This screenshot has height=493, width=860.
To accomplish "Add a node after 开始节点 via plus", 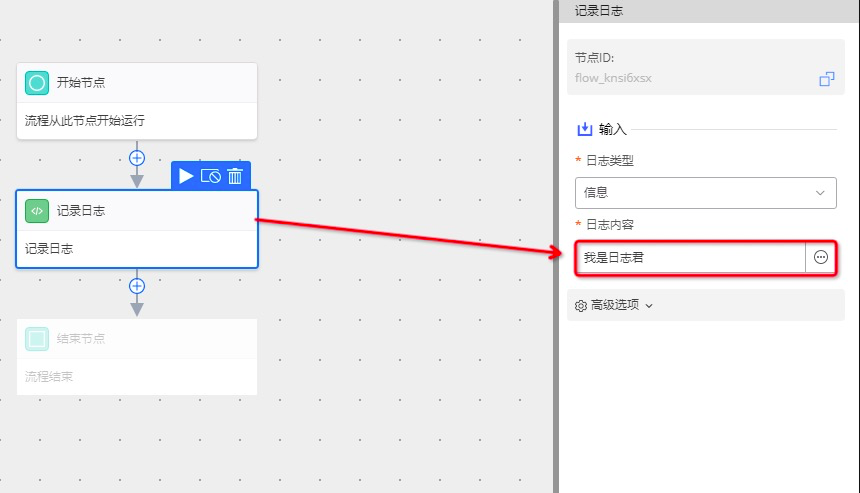I will coord(137,158).
